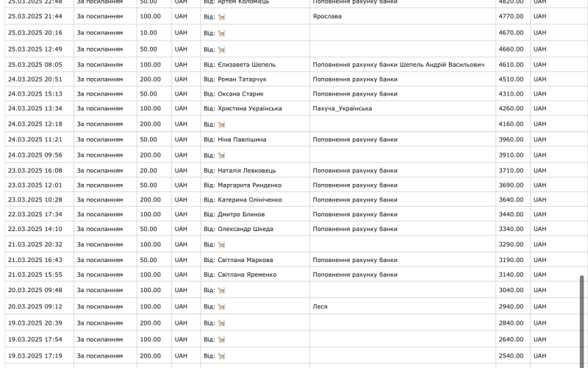Click cat emoji in 19.03.2025 17:54 row
The width and height of the screenshot is (588, 368).
click(222, 339)
